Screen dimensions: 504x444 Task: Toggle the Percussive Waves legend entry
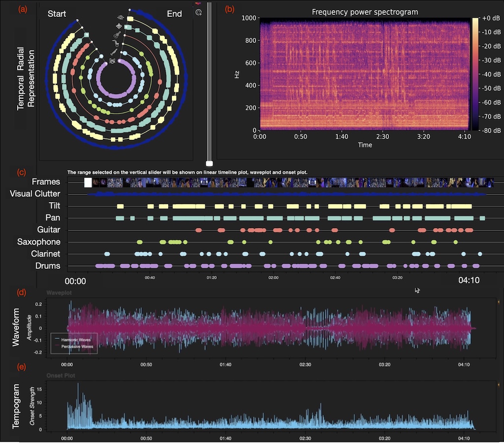(74, 347)
